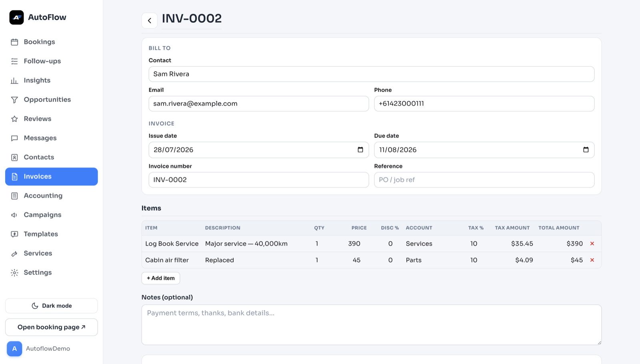Click the Bookings calendar icon
The height and width of the screenshot is (364, 640).
[14, 42]
